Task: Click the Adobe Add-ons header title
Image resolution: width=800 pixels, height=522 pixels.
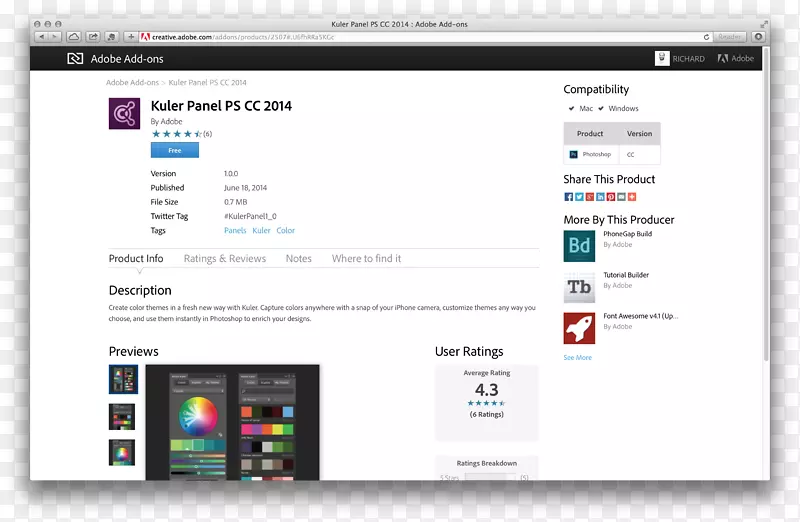Action: (127, 59)
